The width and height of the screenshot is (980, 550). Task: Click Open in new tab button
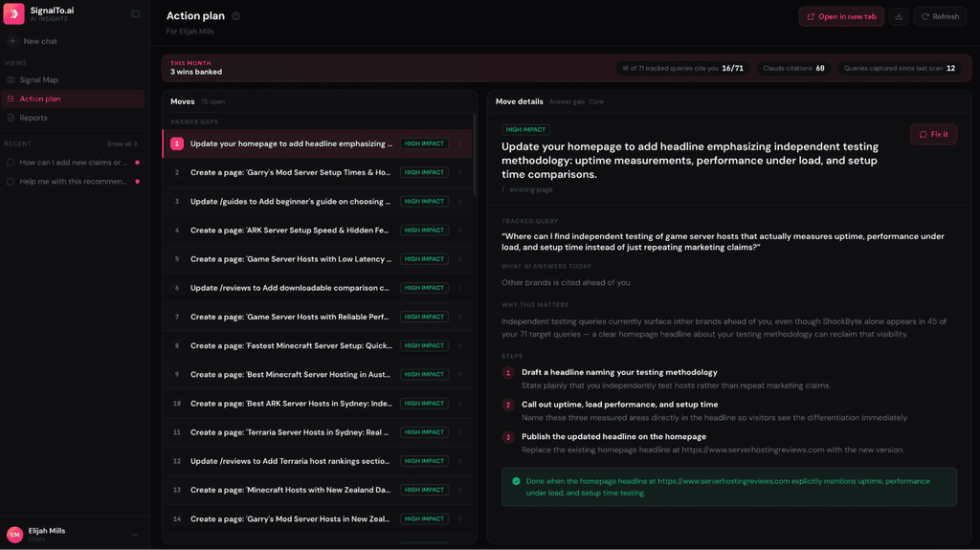841,17
